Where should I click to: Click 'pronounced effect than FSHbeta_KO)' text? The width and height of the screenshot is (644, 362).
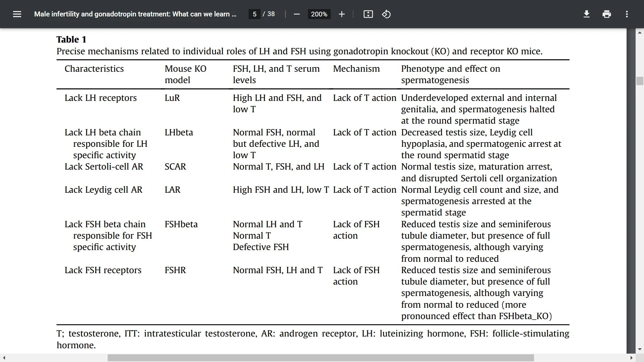tap(476, 316)
